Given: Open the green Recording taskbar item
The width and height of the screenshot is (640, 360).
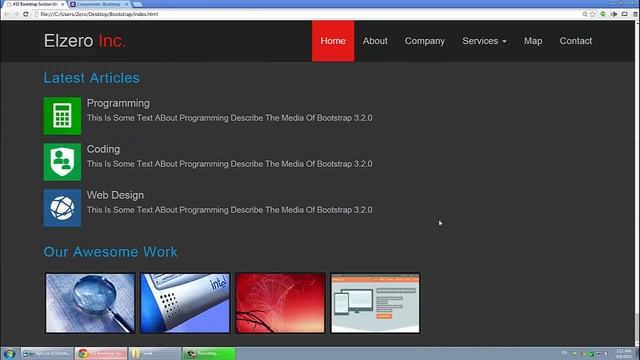Looking at the screenshot, I should click(x=209, y=353).
